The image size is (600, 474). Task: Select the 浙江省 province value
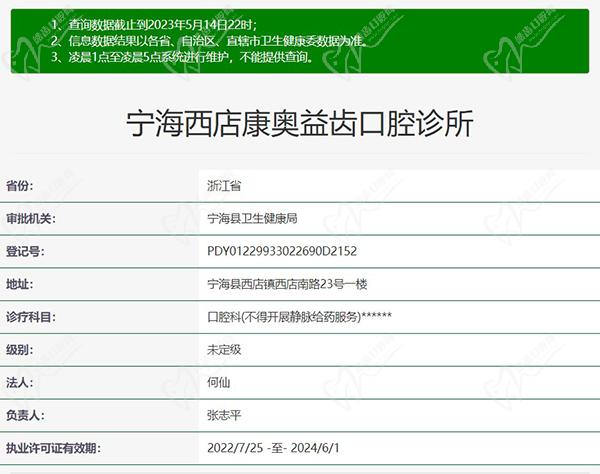tap(223, 186)
